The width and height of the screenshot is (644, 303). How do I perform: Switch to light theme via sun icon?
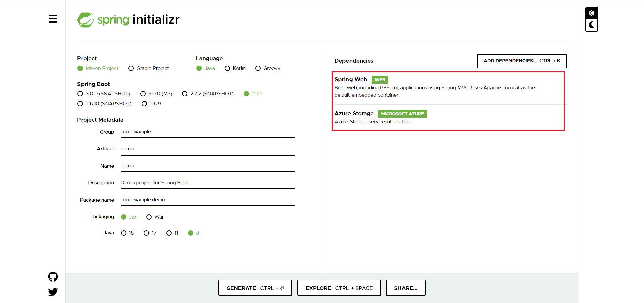591,13
